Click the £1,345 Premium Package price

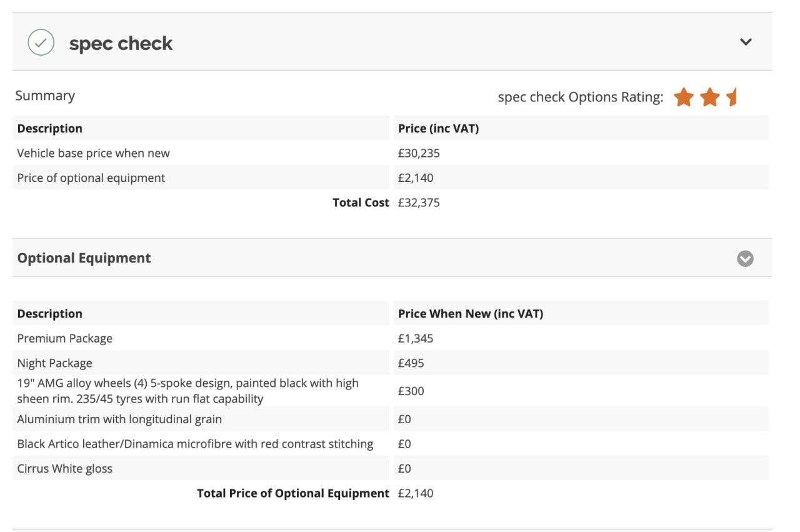(x=416, y=338)
